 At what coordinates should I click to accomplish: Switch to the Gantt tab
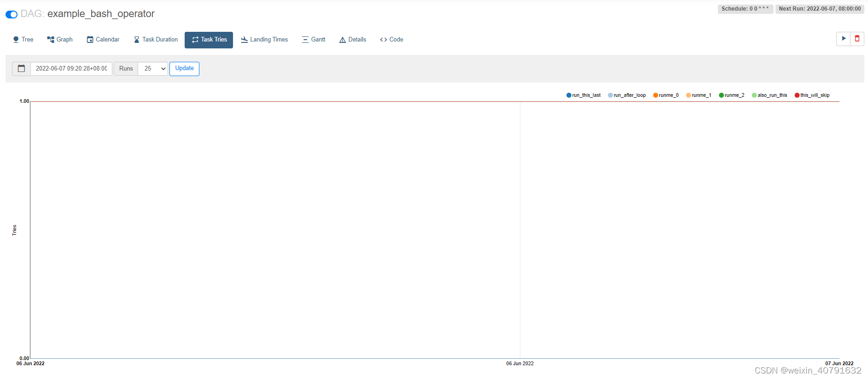pos(314,40)
